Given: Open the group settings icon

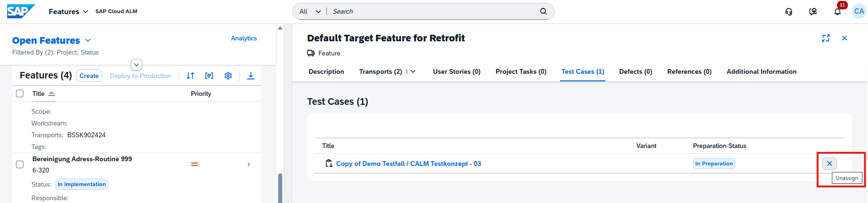Looking at the screenshot, I should click(x=209, y=76).
